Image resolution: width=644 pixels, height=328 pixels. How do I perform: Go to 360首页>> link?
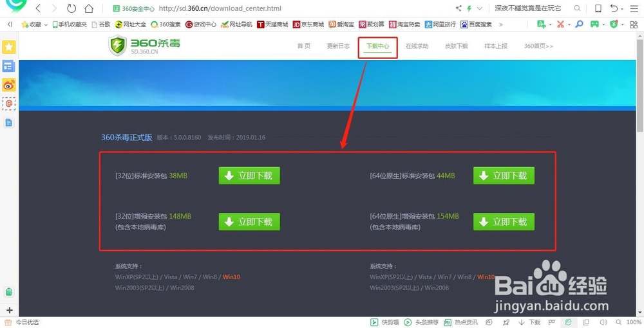(x=538, y=46)
